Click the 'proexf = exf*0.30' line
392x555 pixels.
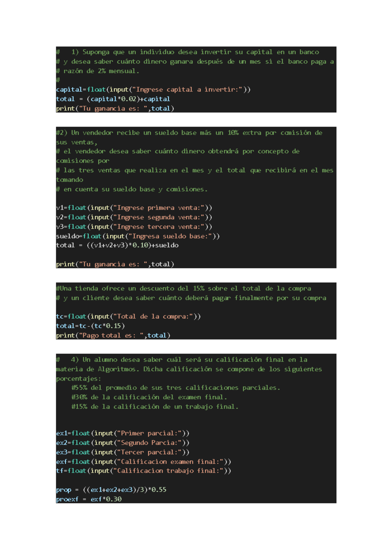pos(89,499)
